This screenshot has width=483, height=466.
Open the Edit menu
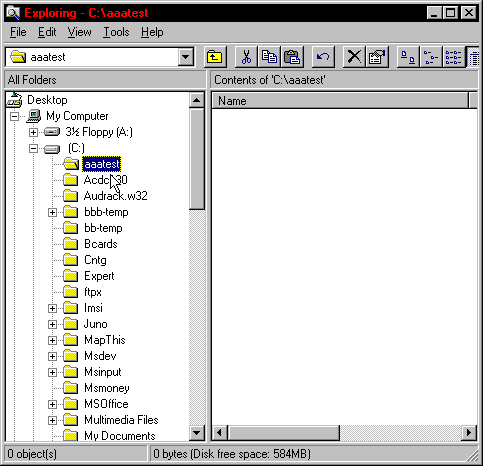(x=47, y=32)
